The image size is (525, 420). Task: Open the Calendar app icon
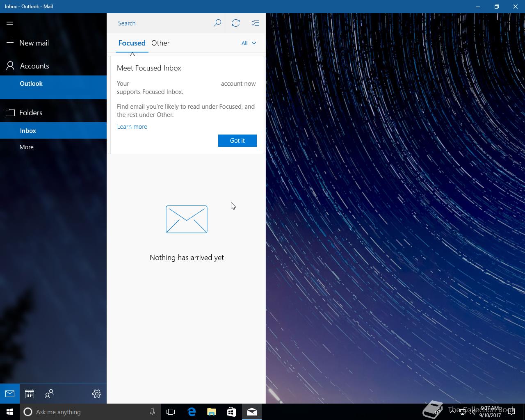tap(30, 394)
